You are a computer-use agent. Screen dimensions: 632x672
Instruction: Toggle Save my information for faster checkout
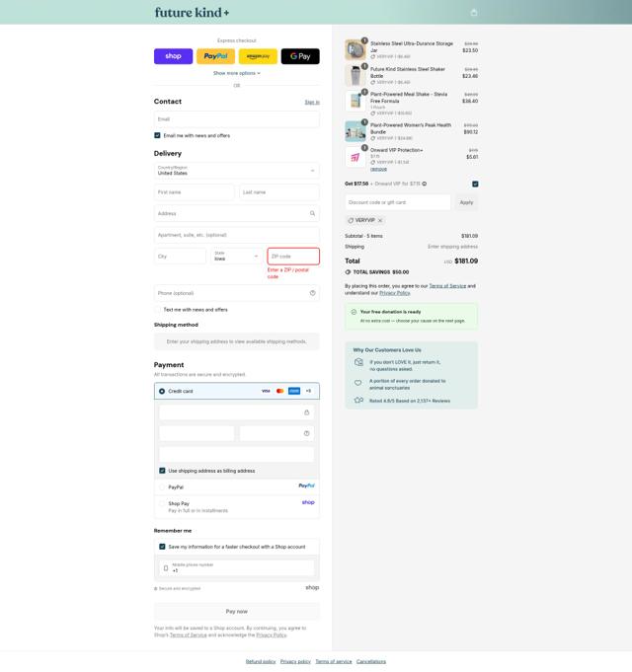tap(162, 547)
